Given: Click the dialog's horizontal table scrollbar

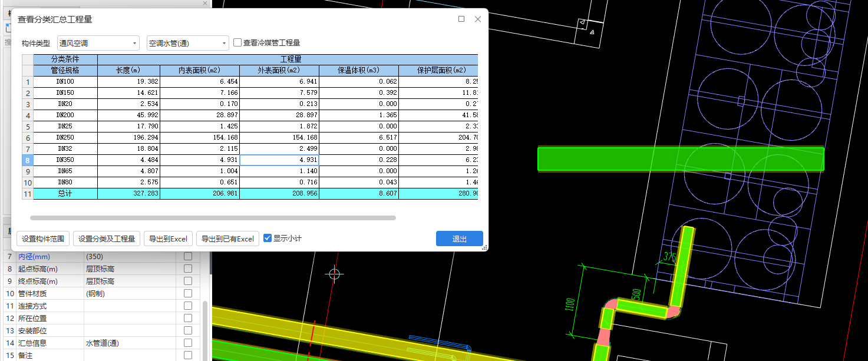Looking at the screenshot, I should tap(213, 218).
